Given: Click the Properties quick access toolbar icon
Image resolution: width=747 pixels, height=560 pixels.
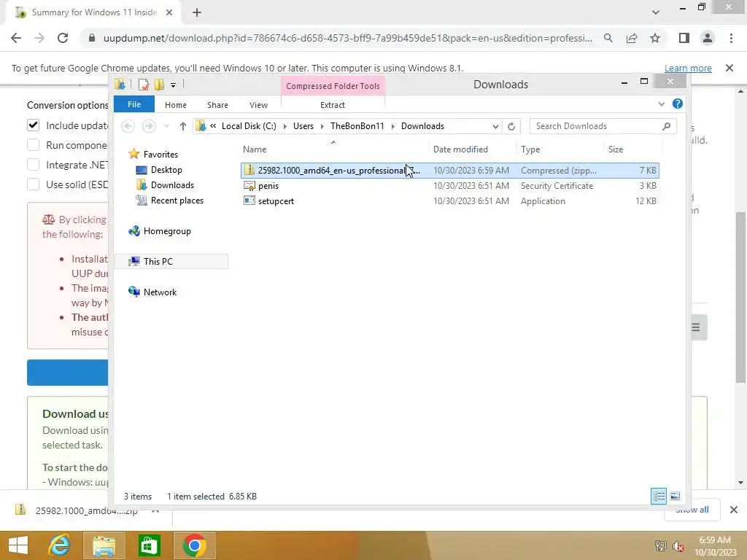Looking at the screenshot, I should [144, 85].
